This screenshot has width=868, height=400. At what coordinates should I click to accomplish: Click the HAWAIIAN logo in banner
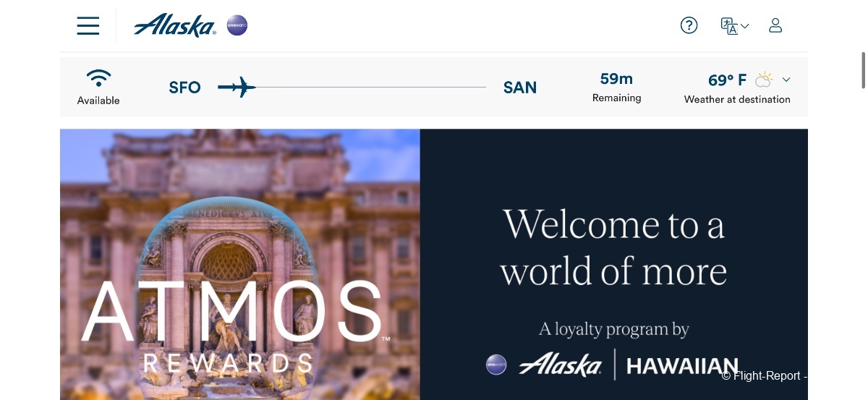[681, 365]
